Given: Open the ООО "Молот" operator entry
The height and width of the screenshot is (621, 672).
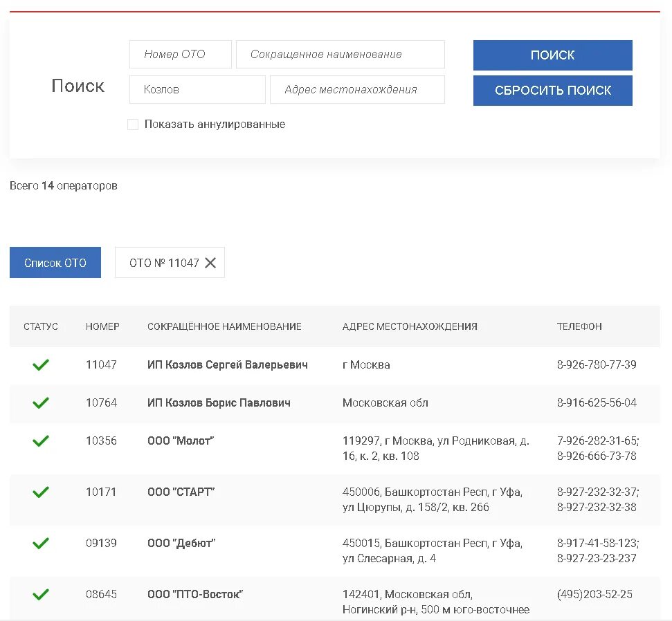Looking at the screenshot, I should (x=181, y=441).
